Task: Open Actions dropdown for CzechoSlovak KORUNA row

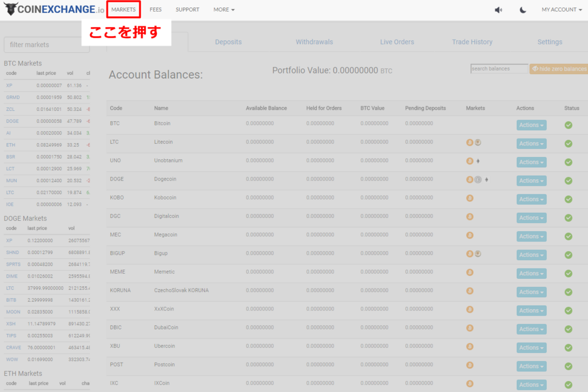Action: 531,292
